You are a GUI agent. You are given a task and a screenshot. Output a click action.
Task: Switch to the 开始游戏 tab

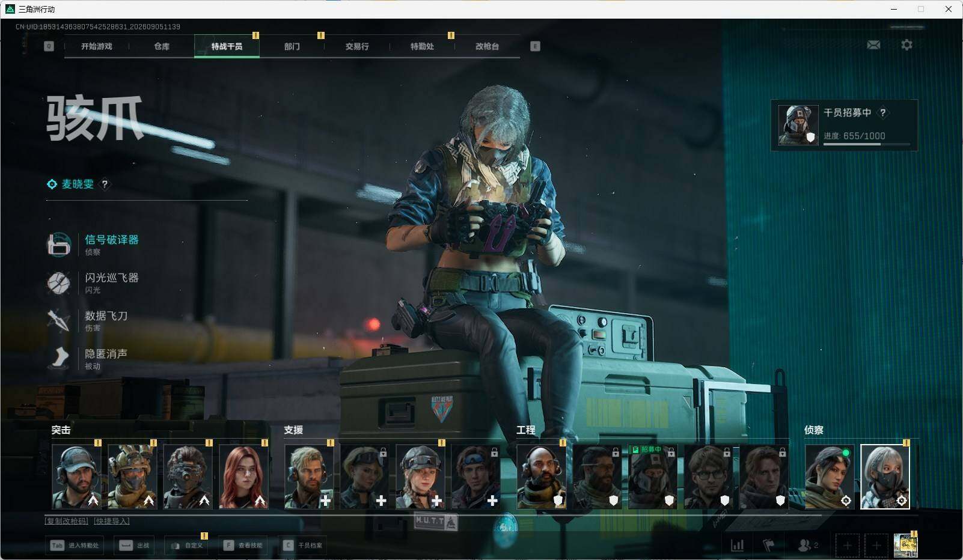(97, 46)
